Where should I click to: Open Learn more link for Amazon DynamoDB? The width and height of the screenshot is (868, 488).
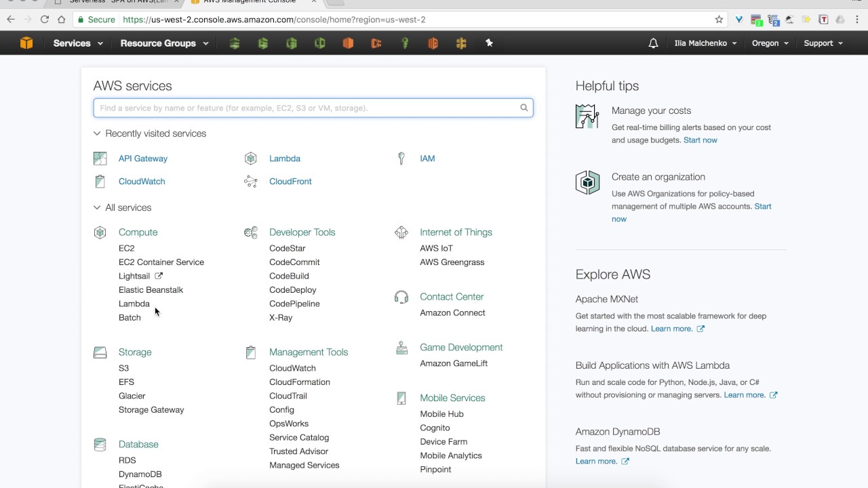tap(602, 462)
